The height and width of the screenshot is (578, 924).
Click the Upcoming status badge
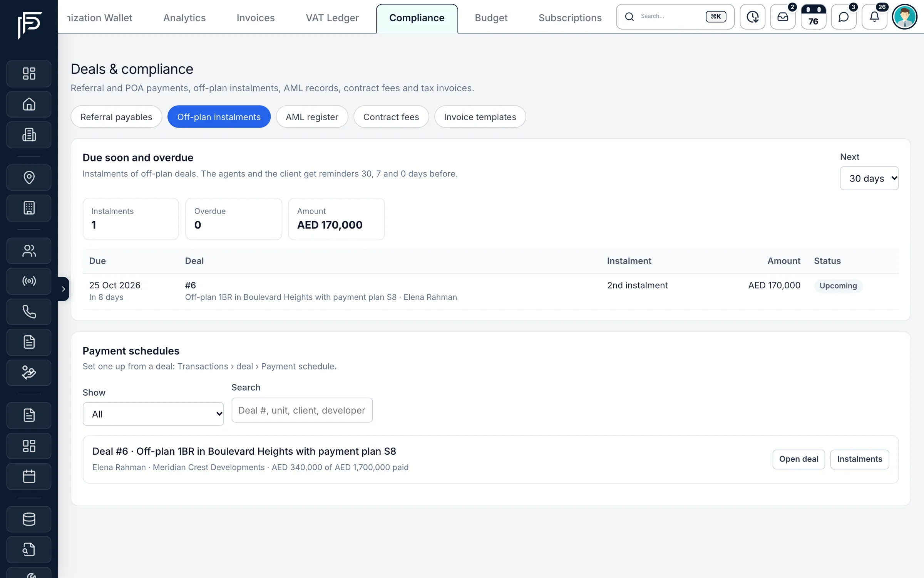tap(838, 286)
